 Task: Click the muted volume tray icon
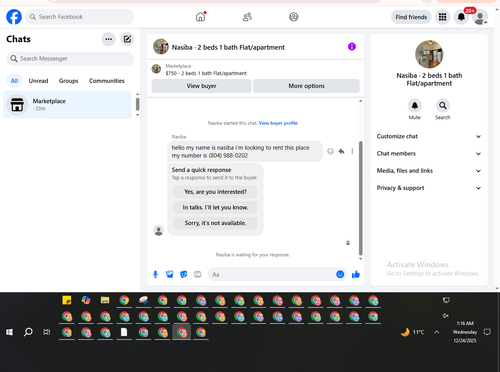click(446, 315)
